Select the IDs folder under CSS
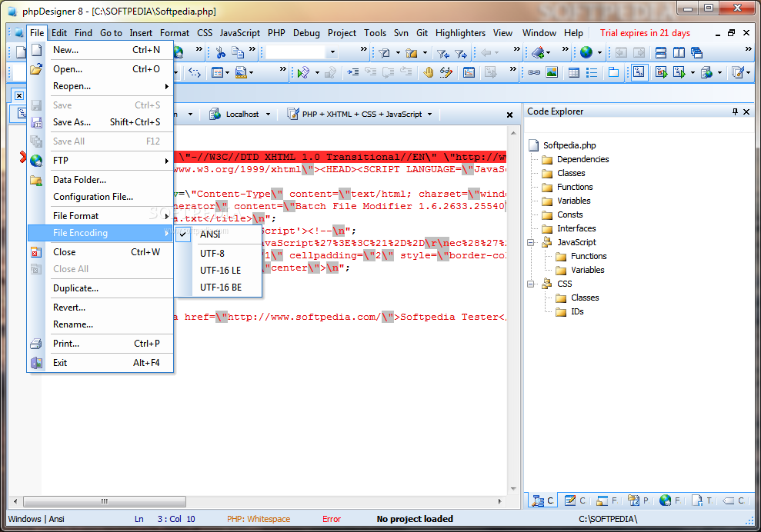The height and width of the screenshot is (532, 761). point(577,312)
